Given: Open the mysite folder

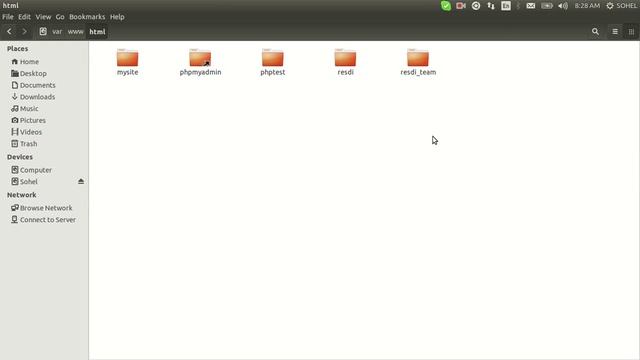Looking at the screenshot, I should point(127,62).
